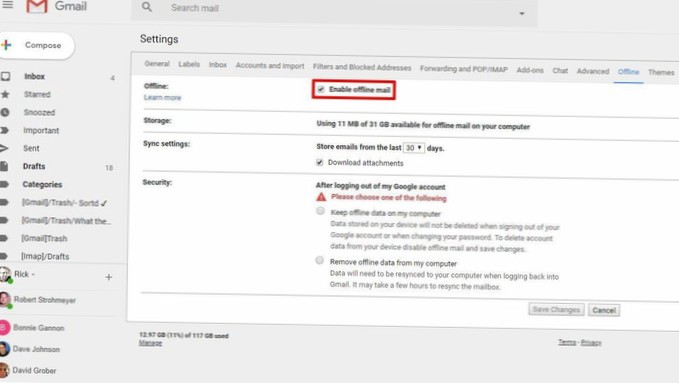This screenshot has height=383, width=679.
Task: Click the Sent arrow icon
Action: [x=4, y=148]
